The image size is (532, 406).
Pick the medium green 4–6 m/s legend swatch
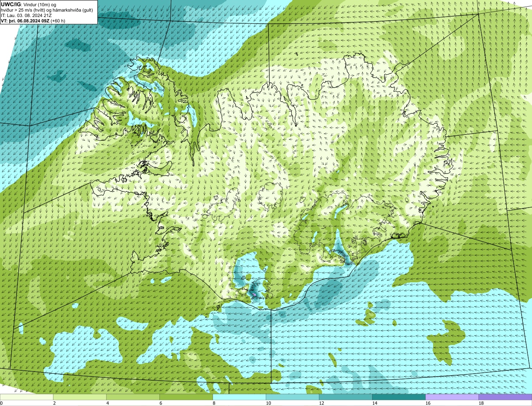(x=133, y=397)
